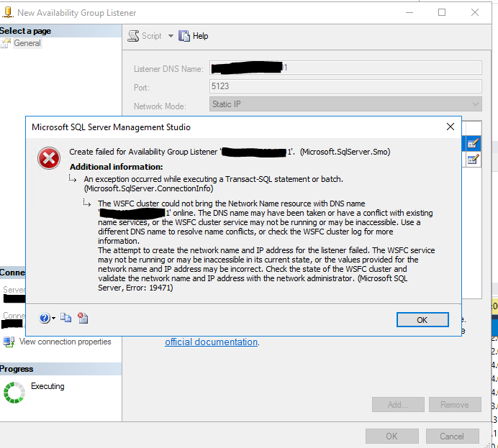Click the 'Executing' status text

47,386
